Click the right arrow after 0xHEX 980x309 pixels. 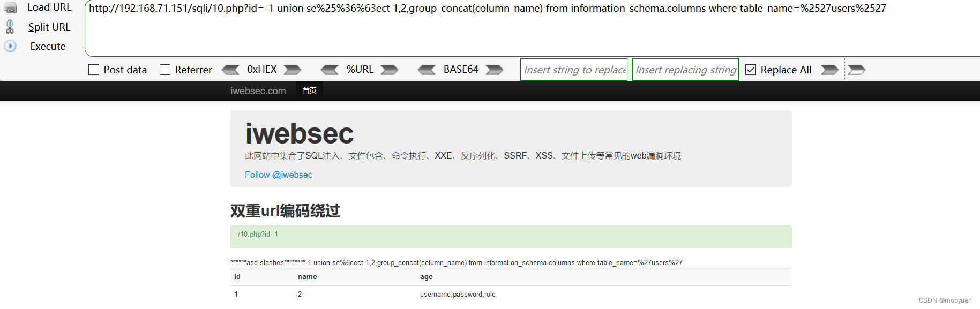coord(293,70)
